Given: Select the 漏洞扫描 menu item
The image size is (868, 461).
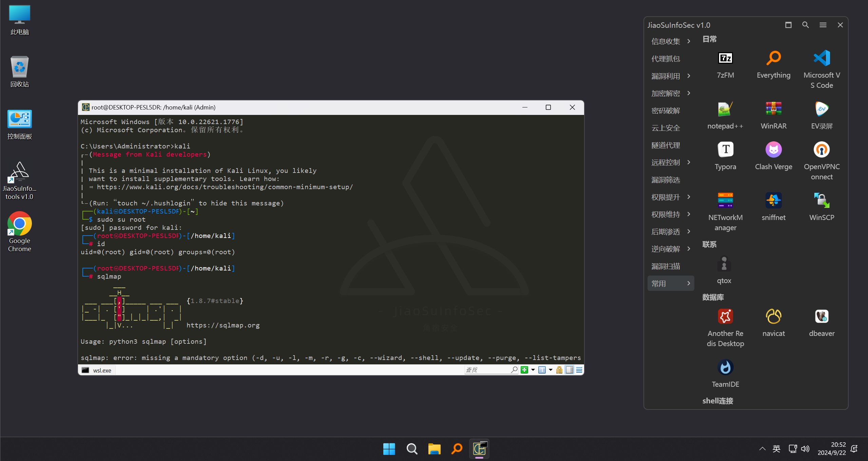Looking at the screenshot, I should click(671, 266).
